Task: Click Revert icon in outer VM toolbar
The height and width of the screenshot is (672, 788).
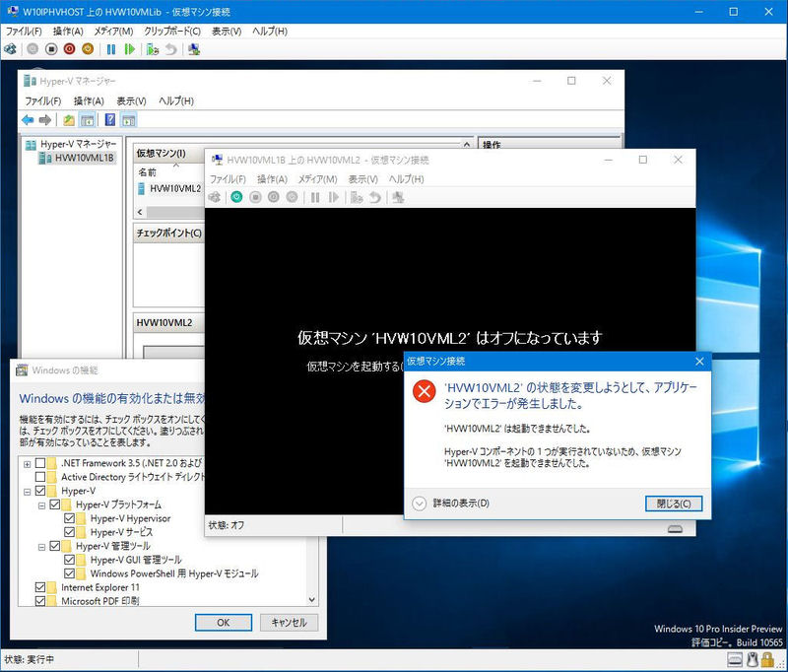Action: click(171, 49)
